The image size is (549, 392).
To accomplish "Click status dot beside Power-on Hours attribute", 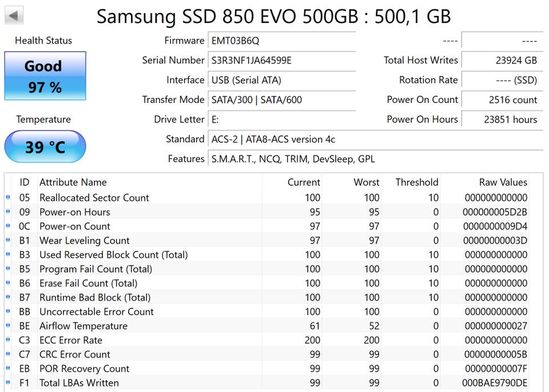I will tap(8, 212).
